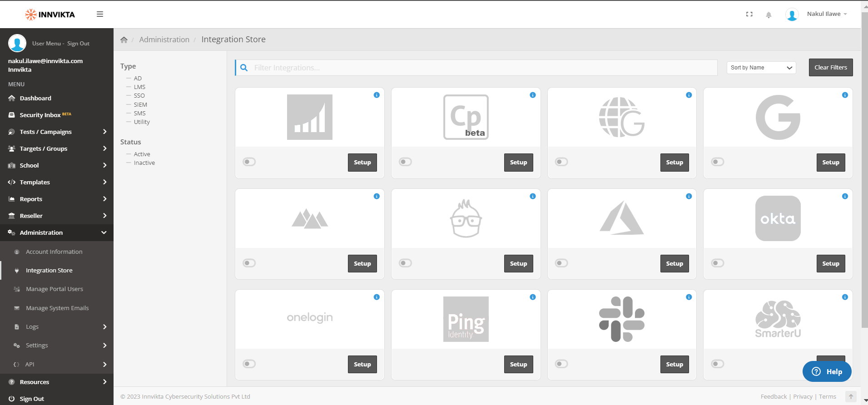
Task: Toggle fullscreen with the expand icon
Action: tap(749, 14)
